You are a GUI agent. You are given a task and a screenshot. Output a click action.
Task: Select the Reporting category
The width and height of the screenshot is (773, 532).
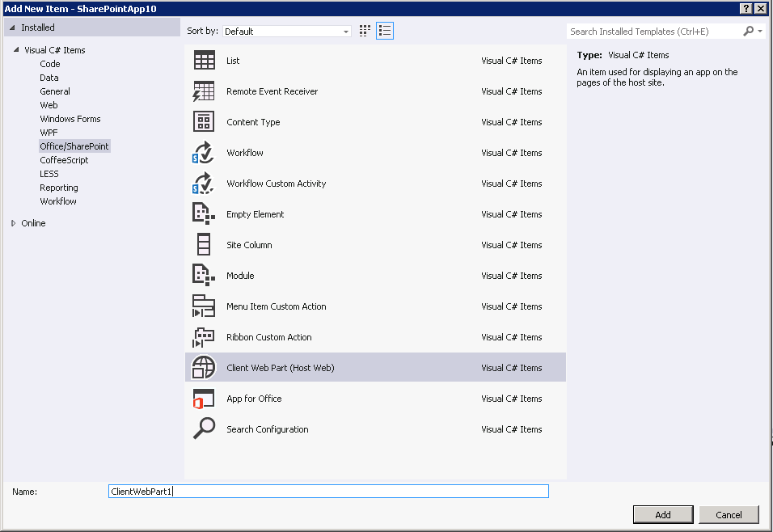point(59,188)
